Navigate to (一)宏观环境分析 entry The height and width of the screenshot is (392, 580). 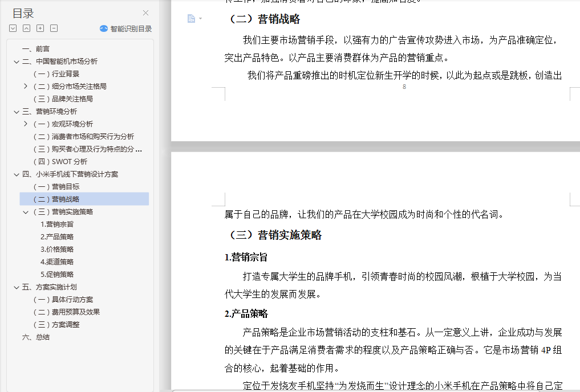point(63,124)
